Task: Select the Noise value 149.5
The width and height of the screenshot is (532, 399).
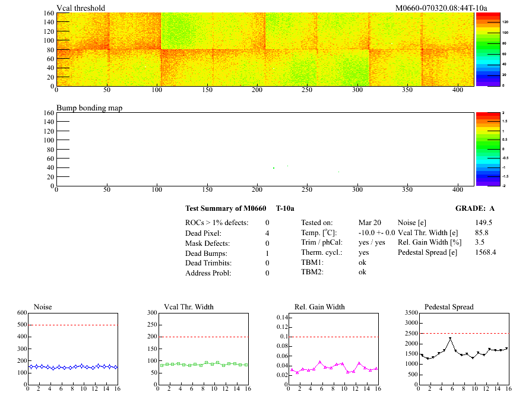Action: [x=484, y=223]
